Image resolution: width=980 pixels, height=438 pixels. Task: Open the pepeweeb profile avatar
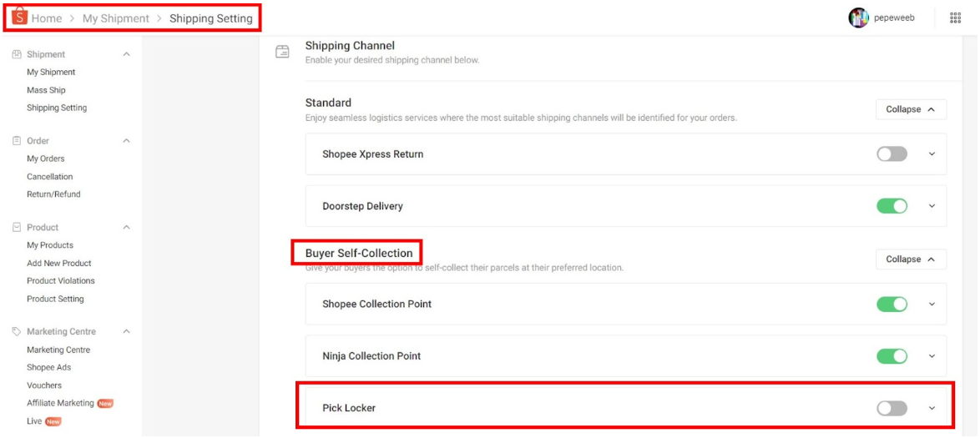point(858,18)
